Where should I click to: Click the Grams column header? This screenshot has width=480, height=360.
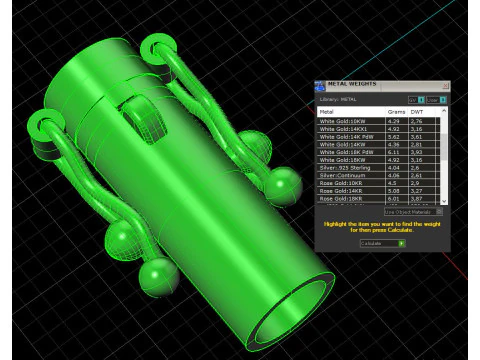397,112
